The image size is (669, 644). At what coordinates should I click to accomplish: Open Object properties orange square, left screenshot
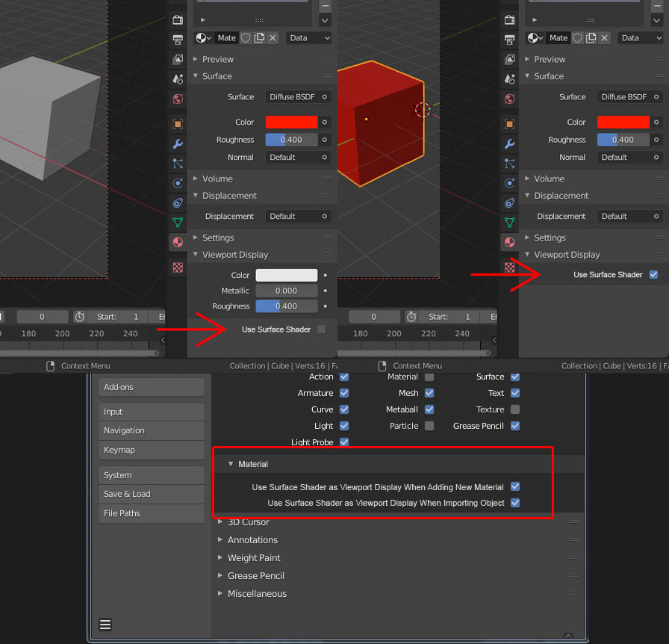pos(178,124)
